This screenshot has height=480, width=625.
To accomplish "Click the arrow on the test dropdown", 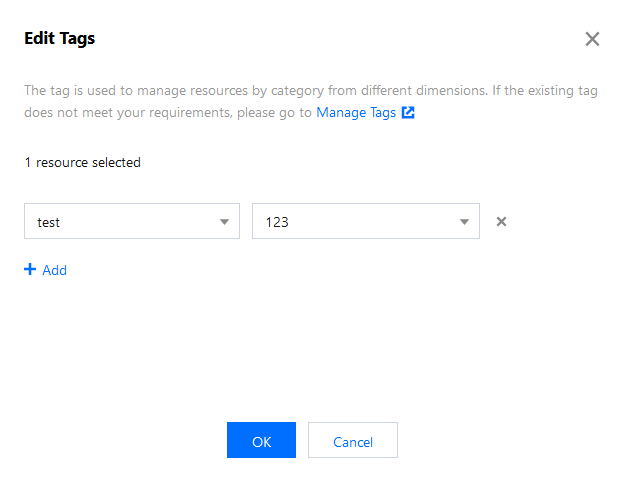I will [224, 222].
